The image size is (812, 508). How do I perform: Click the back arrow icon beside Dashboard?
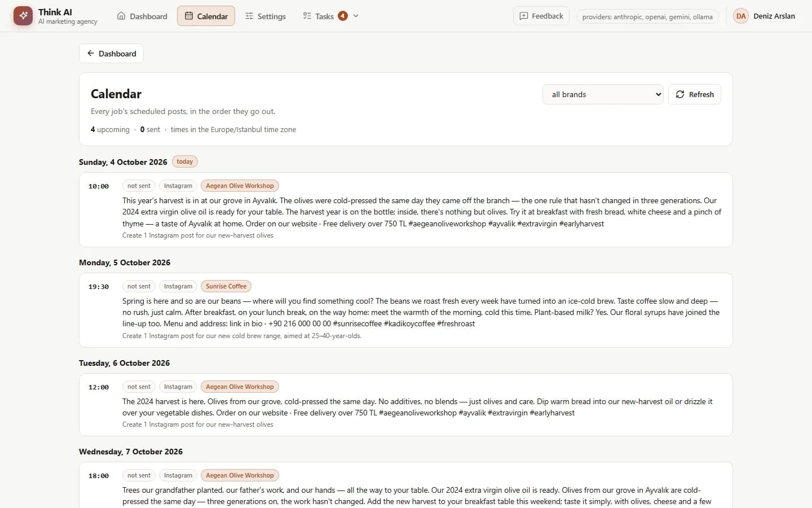point(91,53)
